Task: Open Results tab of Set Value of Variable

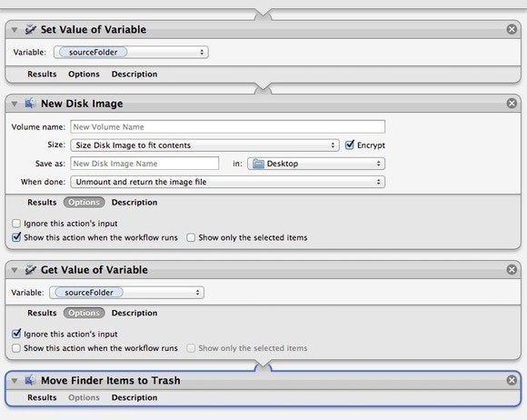Action: coord(42,74)
